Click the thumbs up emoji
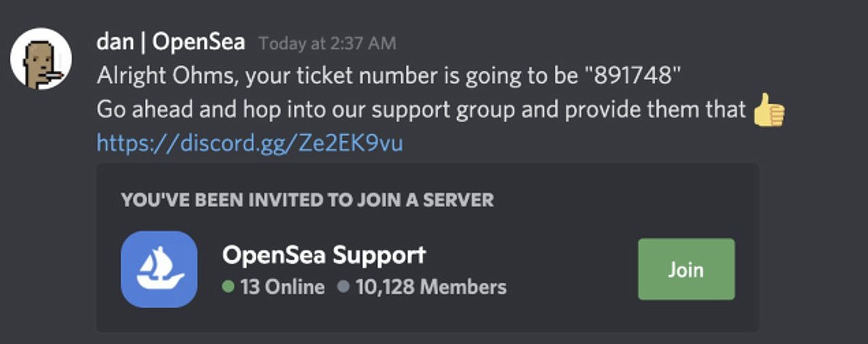This screenshot has height=344, width=868. coord(768,111)
